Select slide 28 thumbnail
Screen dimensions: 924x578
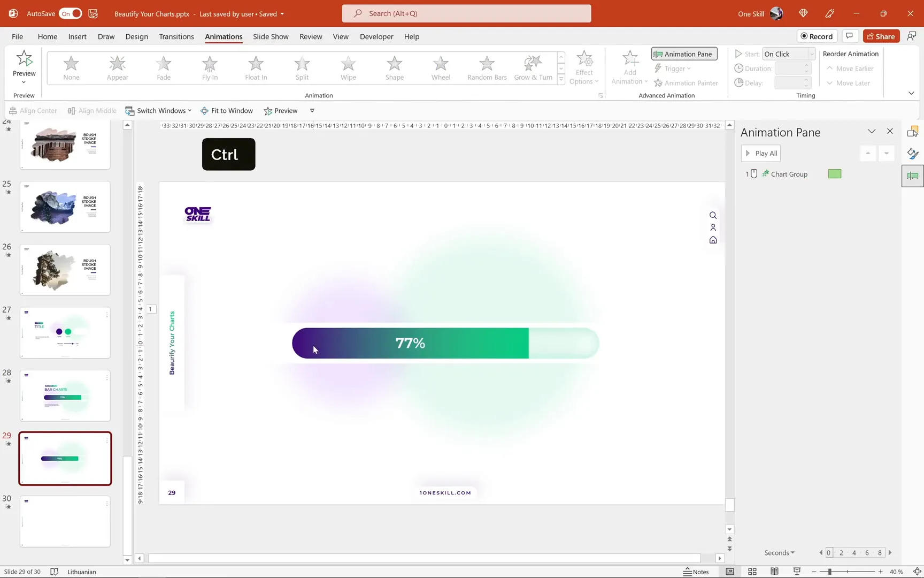[x=65, y=396]
